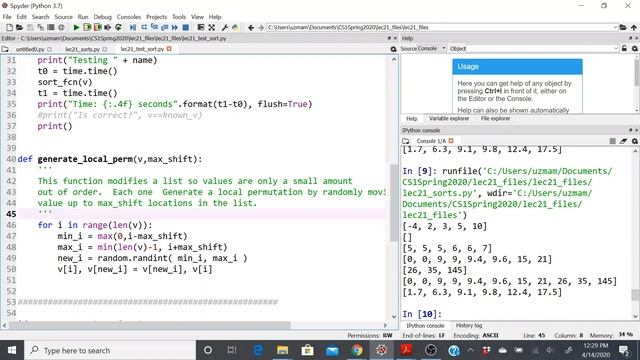Screen dimensions: 640x360
Task: Expand the working directory path dropdown
Action: point(615,27)
